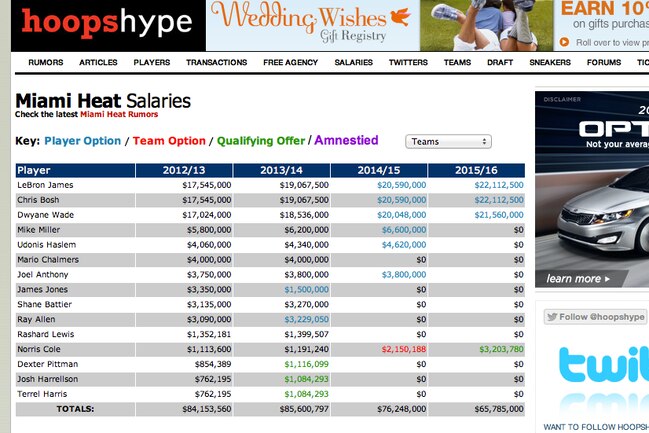This screenshot has height=433, width=649.
Task: Click Ray Allen's $3,229,050 player option
Action: click(306, 319)
